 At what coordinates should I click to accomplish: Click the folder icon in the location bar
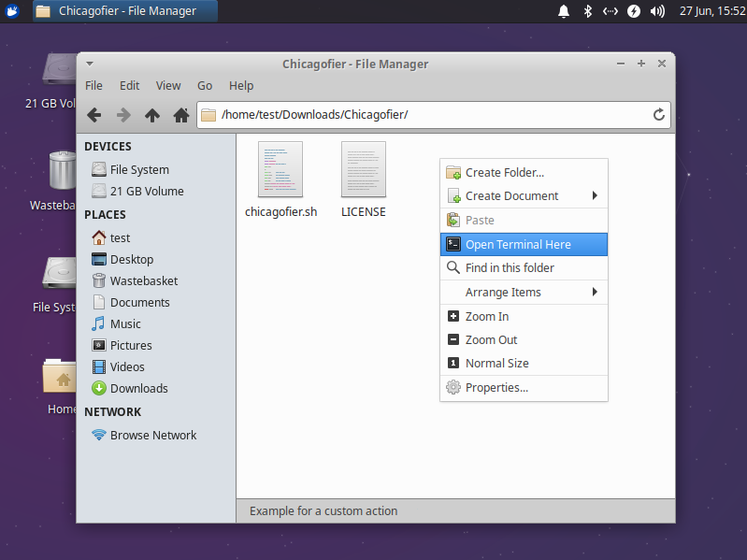click(208, 115)
